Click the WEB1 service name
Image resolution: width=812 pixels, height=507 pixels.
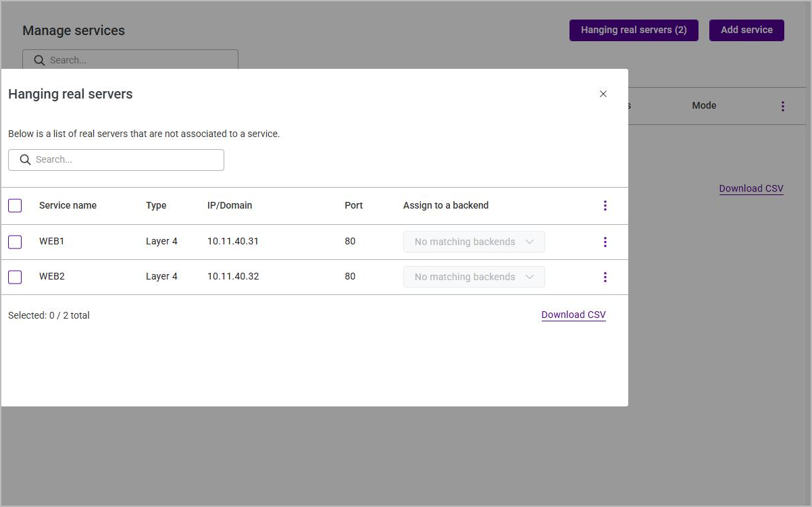(52, 241)
